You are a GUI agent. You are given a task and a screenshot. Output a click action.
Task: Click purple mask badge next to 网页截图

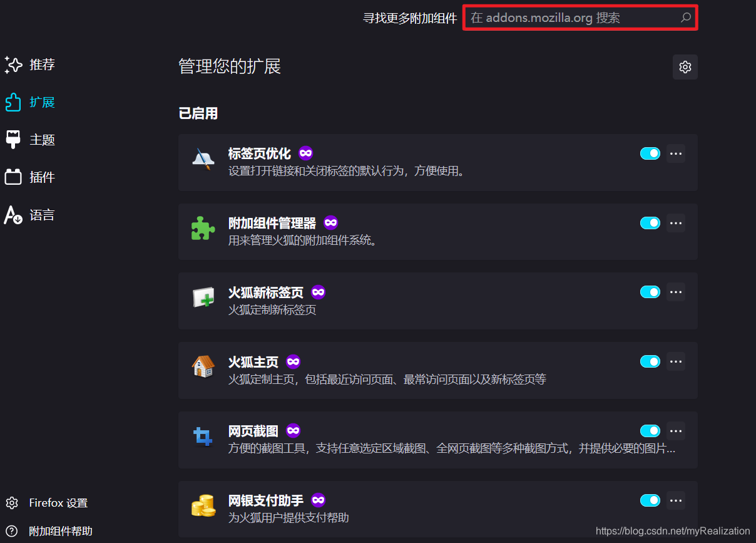coord(293,430)
